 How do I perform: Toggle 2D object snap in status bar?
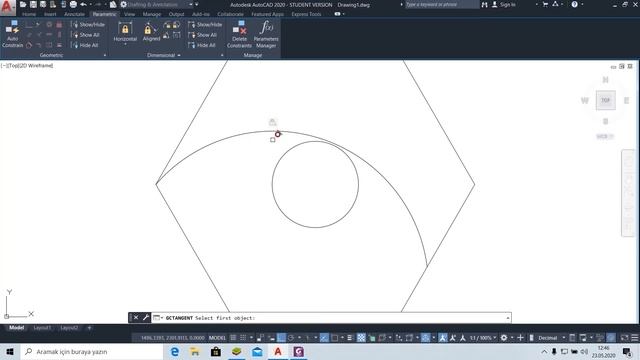[335, 338]
